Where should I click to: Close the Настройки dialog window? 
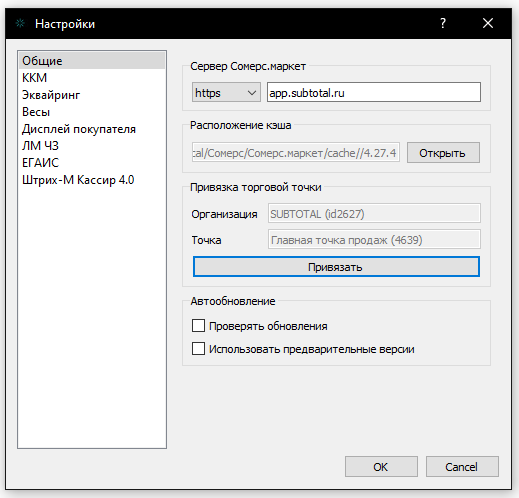[488, 23]
